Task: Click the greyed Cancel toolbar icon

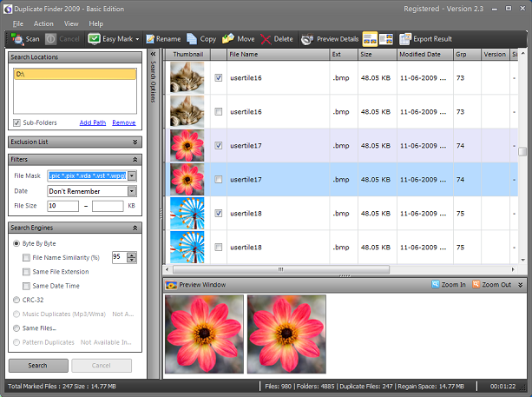Action: click(51, 39)
